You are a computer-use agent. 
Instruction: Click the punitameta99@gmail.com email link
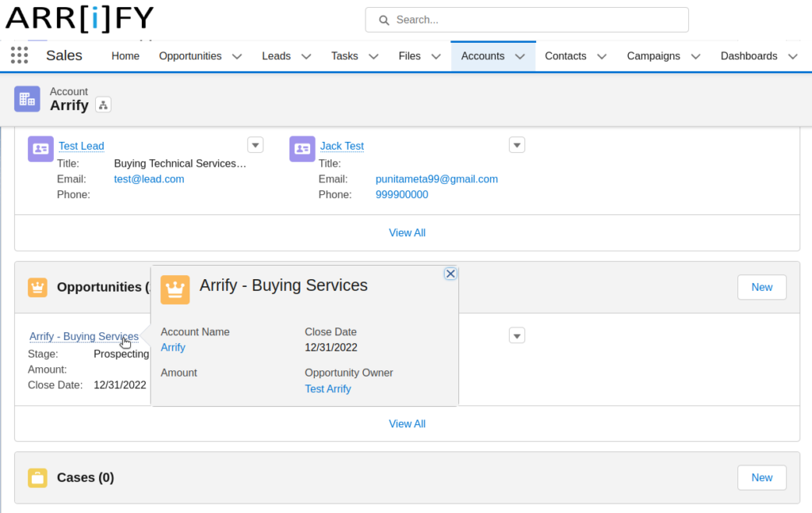436,178
